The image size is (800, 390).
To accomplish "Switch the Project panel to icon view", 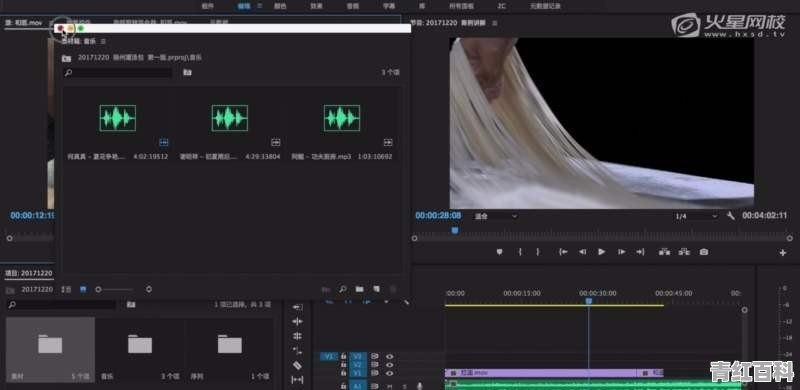I will click(83, 289).
